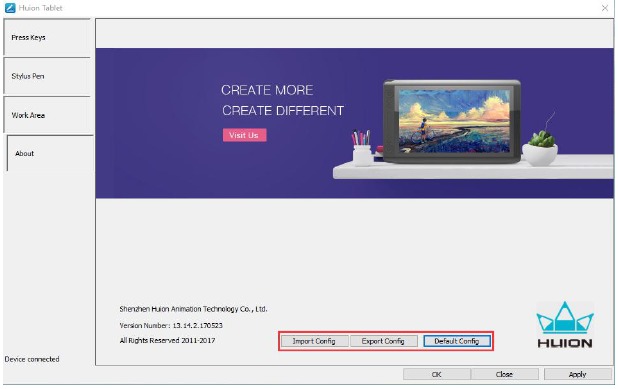Click the potted plant in banner
This screenshot has width=618, height=389.
coord(540,148)
